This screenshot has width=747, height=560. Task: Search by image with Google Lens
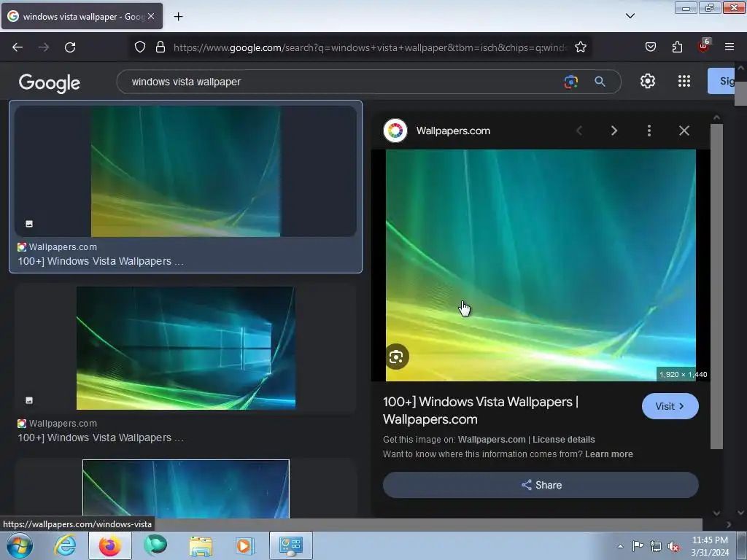point(570,82)
